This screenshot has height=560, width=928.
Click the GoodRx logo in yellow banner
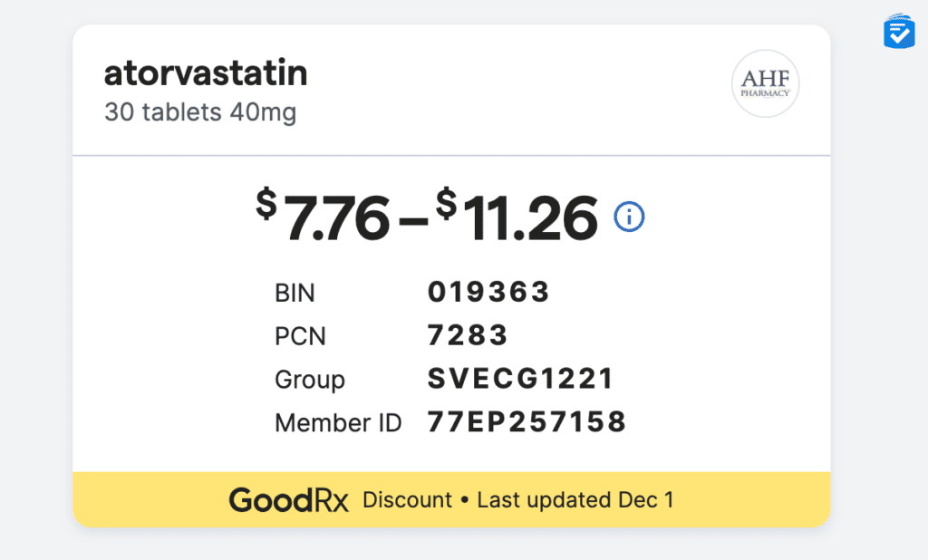(289, 500)
